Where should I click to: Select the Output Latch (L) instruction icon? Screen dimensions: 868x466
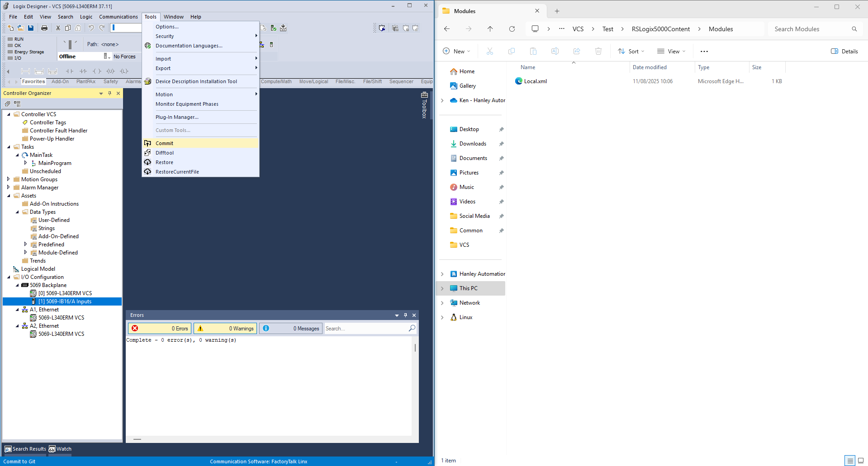(x=124, y=71)
